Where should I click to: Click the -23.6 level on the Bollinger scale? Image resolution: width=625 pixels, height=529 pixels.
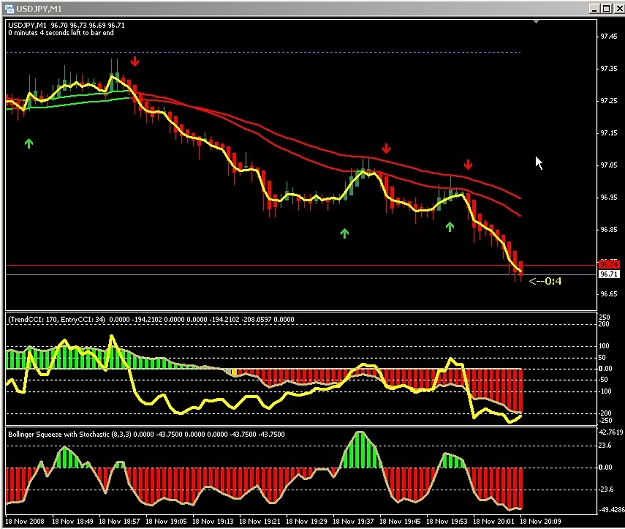(606, 490)
